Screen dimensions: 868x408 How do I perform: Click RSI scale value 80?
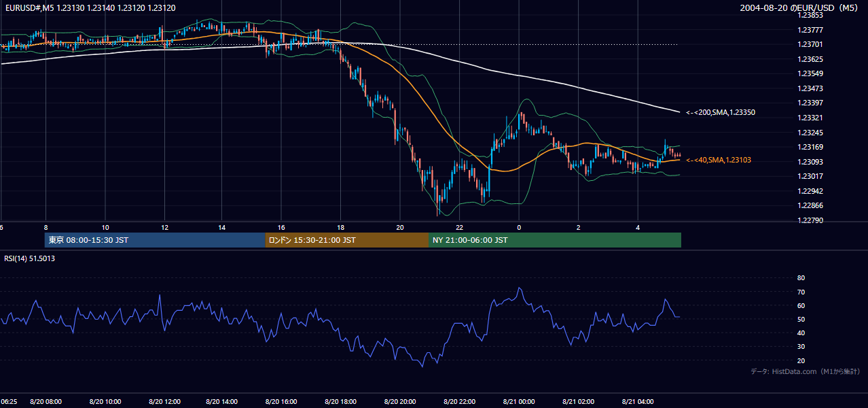pyautogui.click(x=801, y=278)
